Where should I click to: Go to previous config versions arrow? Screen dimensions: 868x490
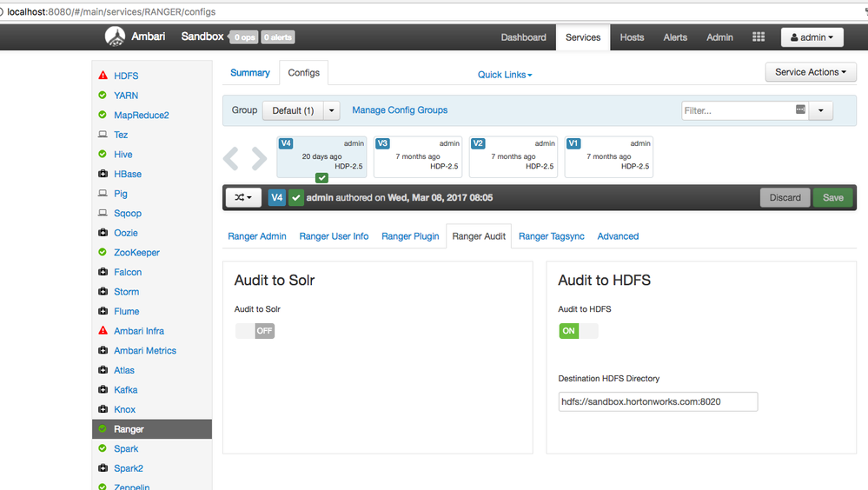[231, 158]
